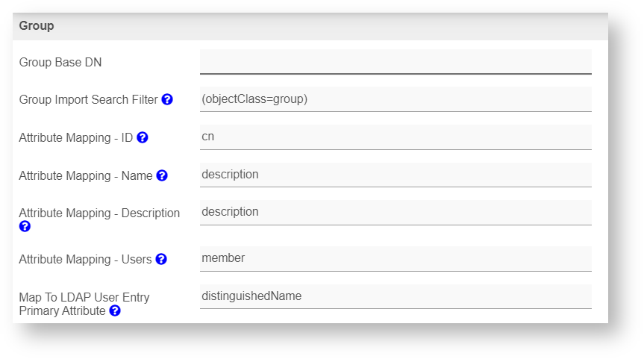Open help for Attribute Mapping - ID
This screenshot has height=359, width=644.
tap(143, 137)
